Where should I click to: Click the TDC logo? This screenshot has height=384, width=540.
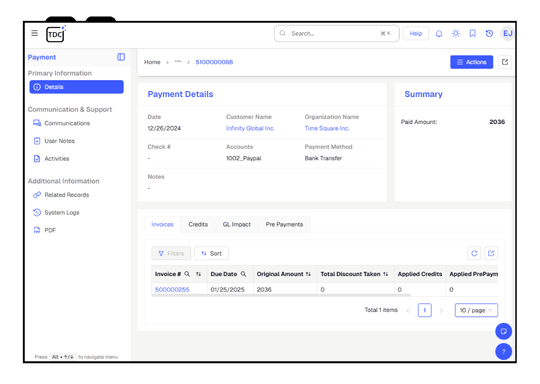(56, 34)
